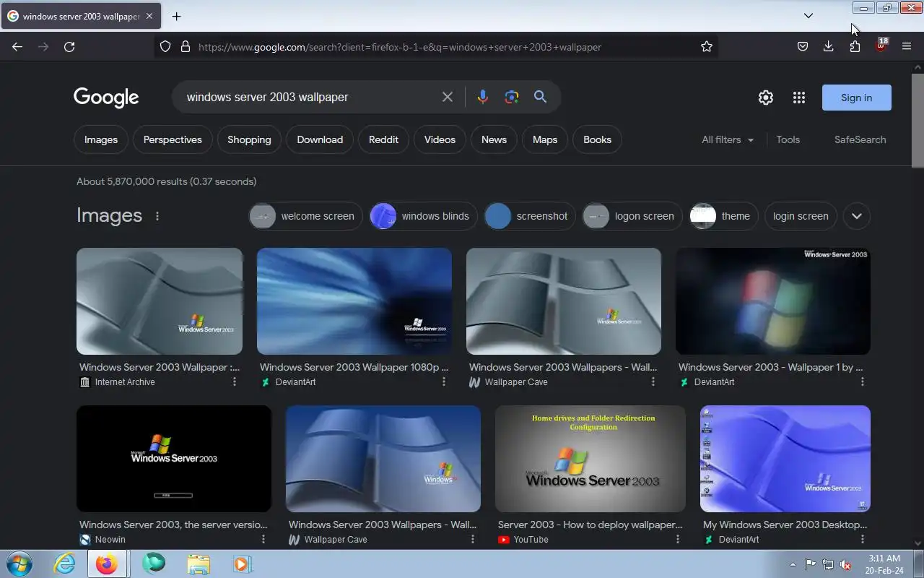Select the News filter

[494, 139]
